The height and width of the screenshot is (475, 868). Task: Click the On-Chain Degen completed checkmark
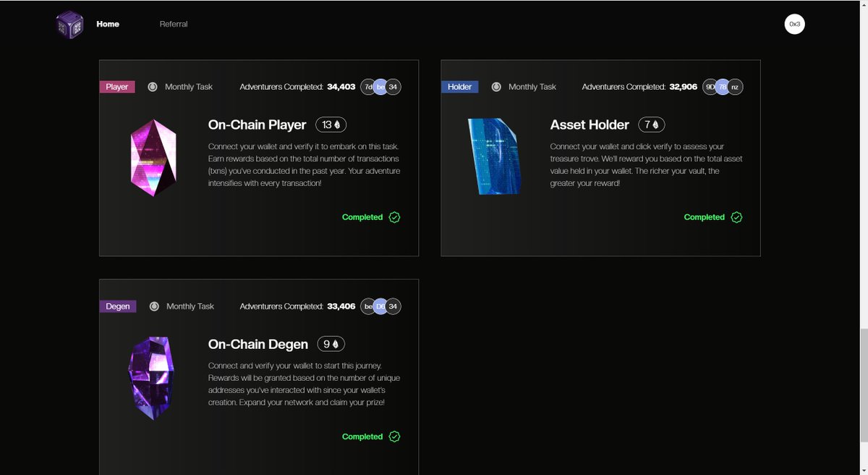pos(394,437)
